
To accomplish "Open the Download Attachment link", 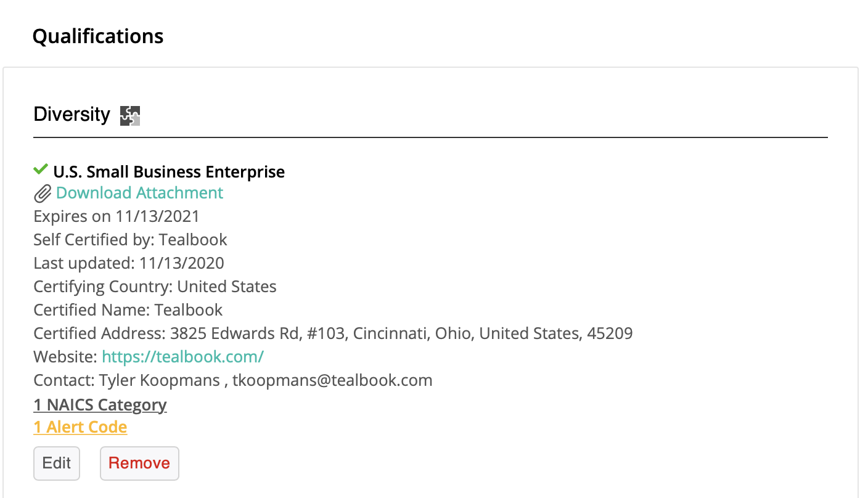I will coord(139,193).
